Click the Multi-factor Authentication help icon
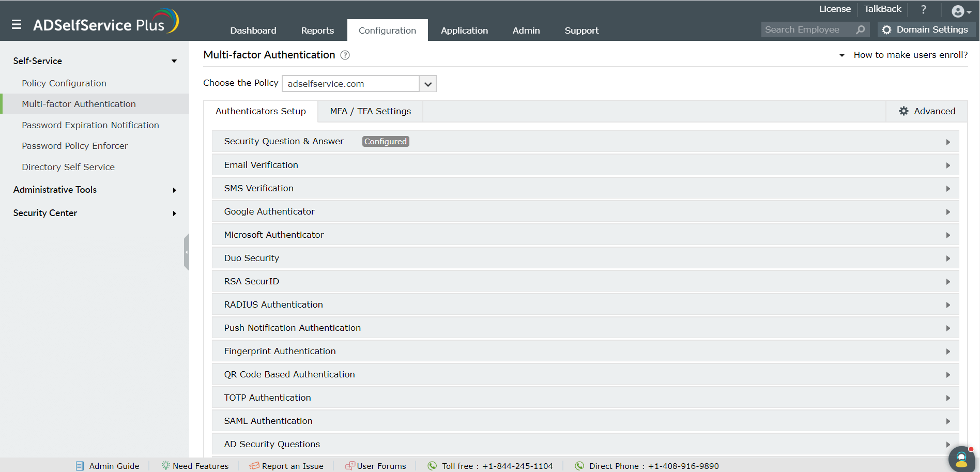This screenshot has width=980, height=472. point(345,55)
